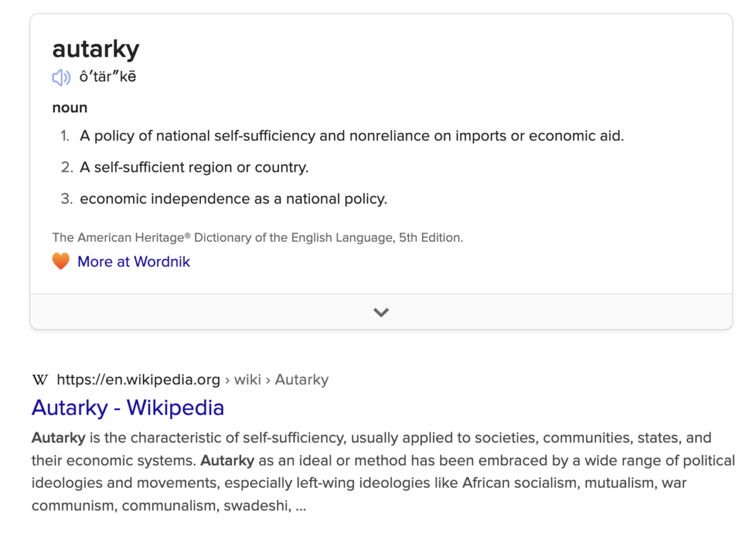Click the autarky headword title
Screen dimensions: 756x542
pos(96,49)
